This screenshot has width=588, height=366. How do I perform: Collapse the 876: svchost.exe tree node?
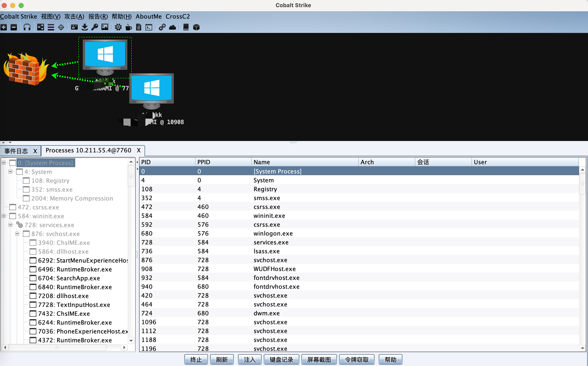[17, 234]
